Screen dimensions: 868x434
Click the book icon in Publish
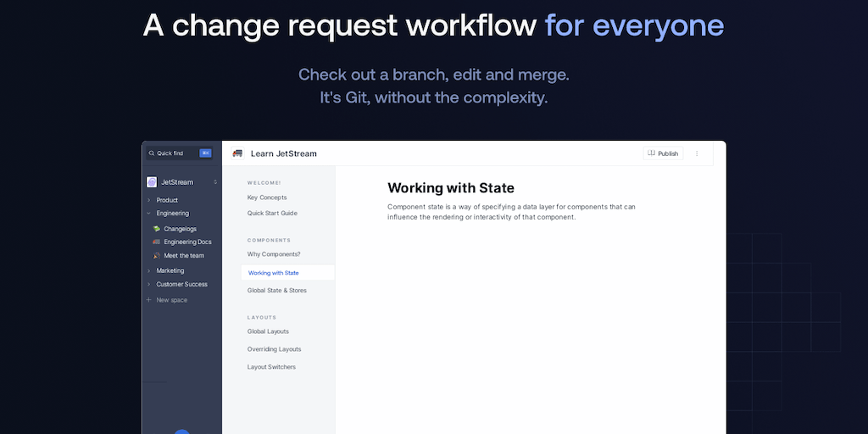[651, 153]
